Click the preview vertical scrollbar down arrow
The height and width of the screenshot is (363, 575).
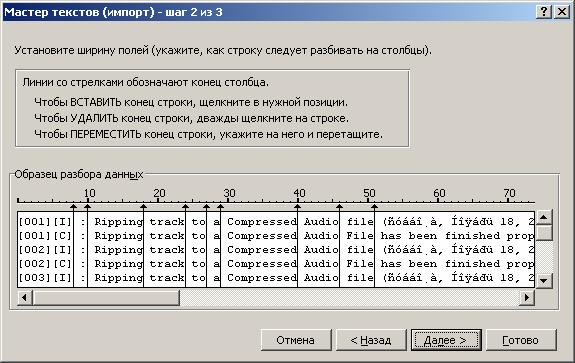[x=544, y=281]
